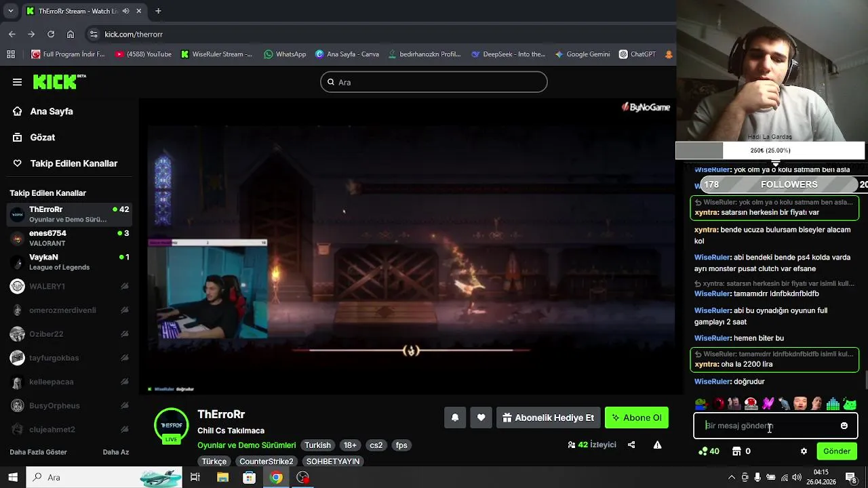Open Gözat in sidebar

click(x=34, y=137)
